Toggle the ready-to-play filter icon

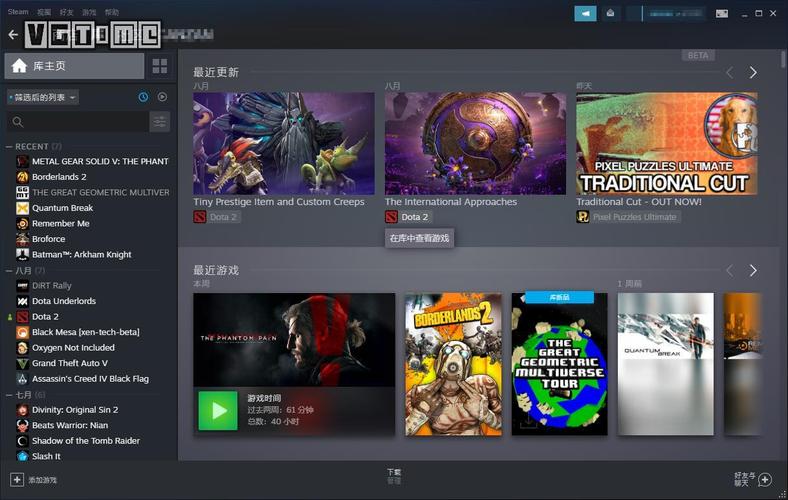click(x=162, y=96)
